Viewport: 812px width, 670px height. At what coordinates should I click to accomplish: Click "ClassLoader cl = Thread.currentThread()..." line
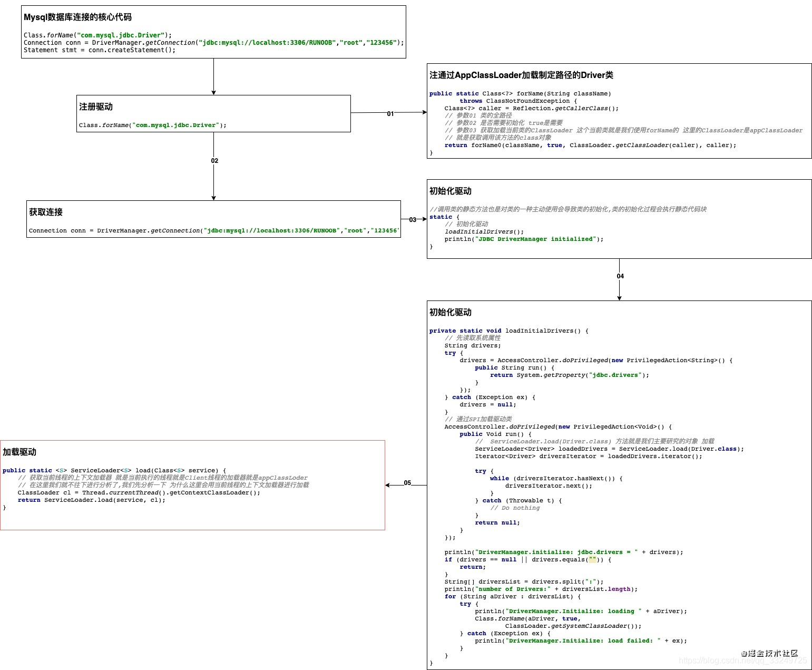[x=139, y=492]
